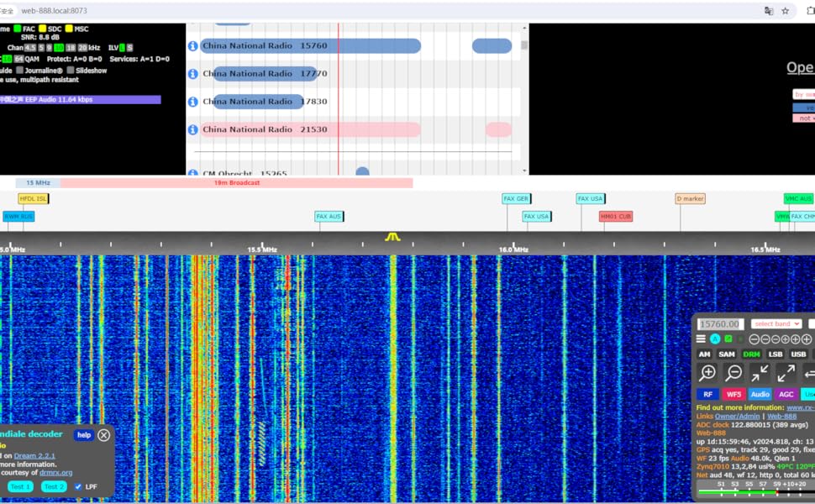Enable the Journaline checkbox
Viewport: 815px width, 504px height.
[x=20, y=71]
